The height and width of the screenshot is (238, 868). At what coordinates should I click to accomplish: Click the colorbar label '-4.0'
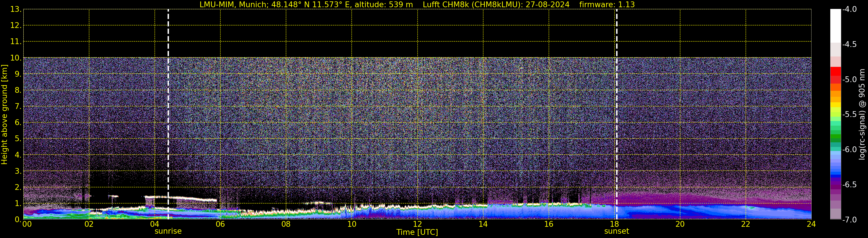coord(849,10)
